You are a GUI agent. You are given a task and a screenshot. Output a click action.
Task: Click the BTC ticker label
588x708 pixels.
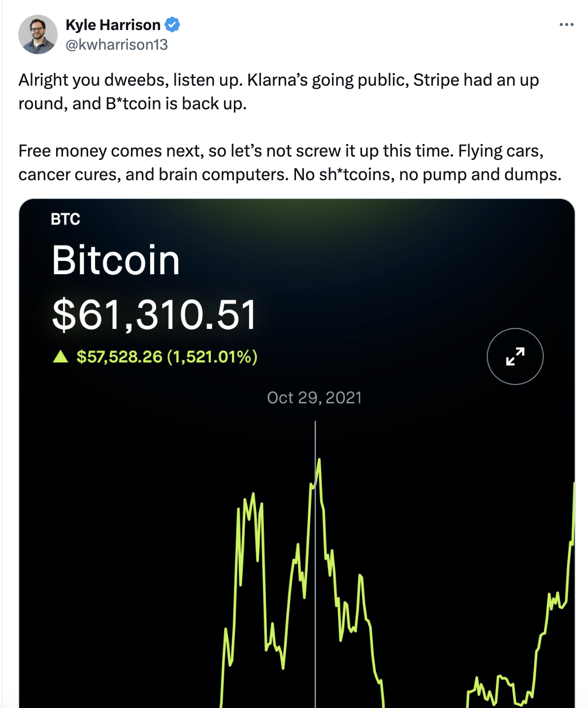[x=65, y=219]
